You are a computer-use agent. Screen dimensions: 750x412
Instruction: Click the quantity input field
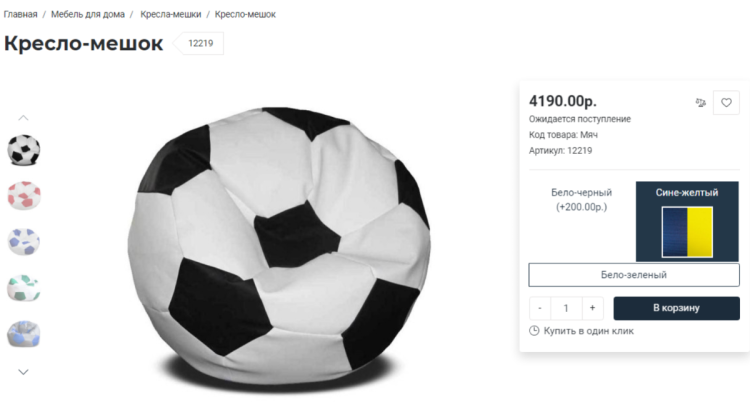(x=566, y=308)
